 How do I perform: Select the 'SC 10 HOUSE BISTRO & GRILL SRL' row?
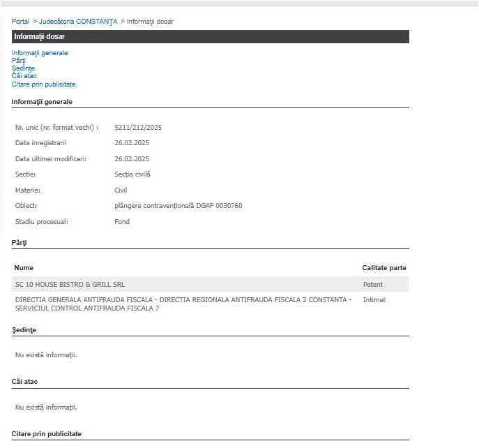pos(211,285)
